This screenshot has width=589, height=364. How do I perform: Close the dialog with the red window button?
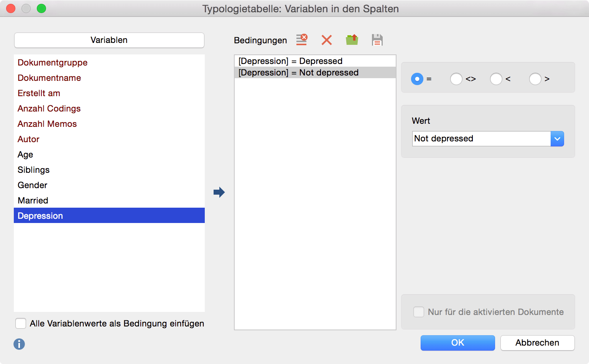pyautogui.click(x=11, y=8)
